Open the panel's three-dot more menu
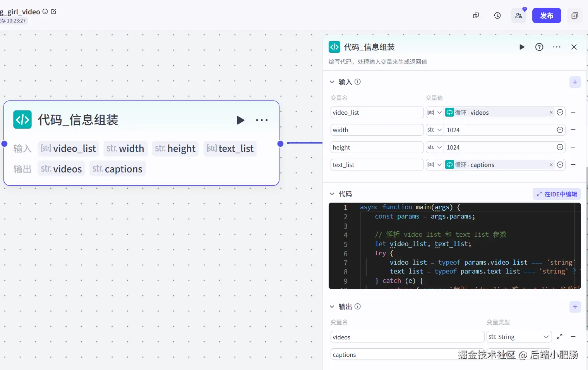The image size is (588, 370). 557,47
